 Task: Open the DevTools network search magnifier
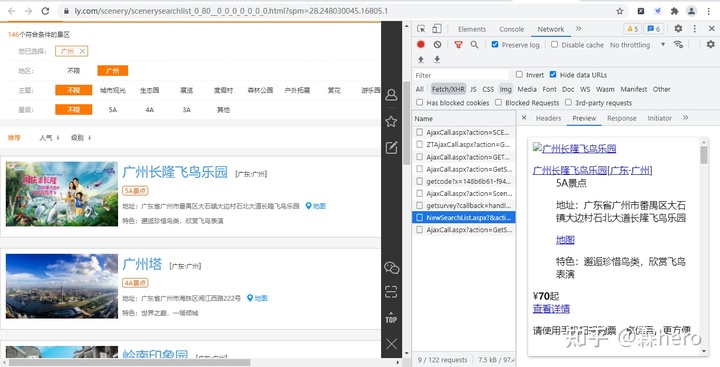[x=474, y=45]
